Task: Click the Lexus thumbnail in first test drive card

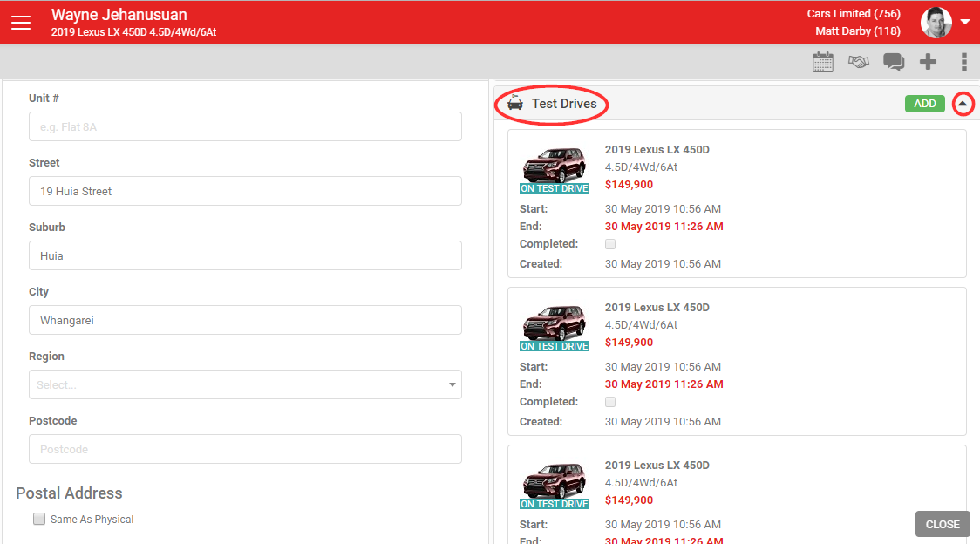Action: coord(555,165)
